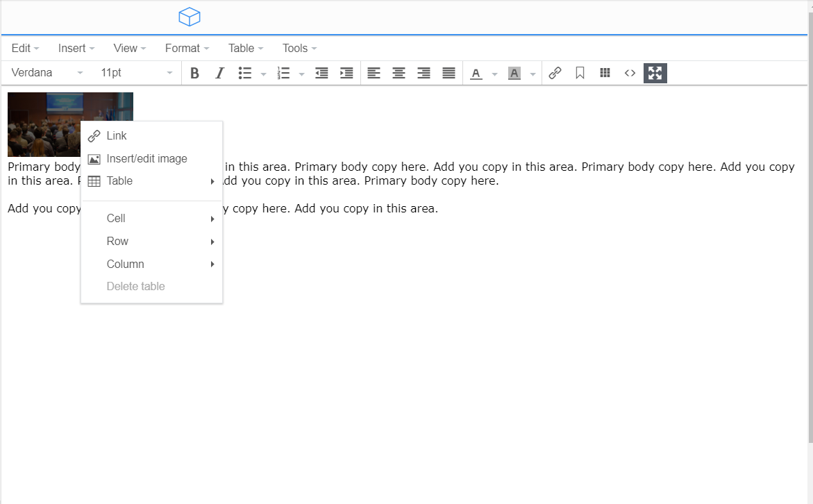Click the vertical scrollbar on the right
This screenshot has height=504, width=813.
810,228
